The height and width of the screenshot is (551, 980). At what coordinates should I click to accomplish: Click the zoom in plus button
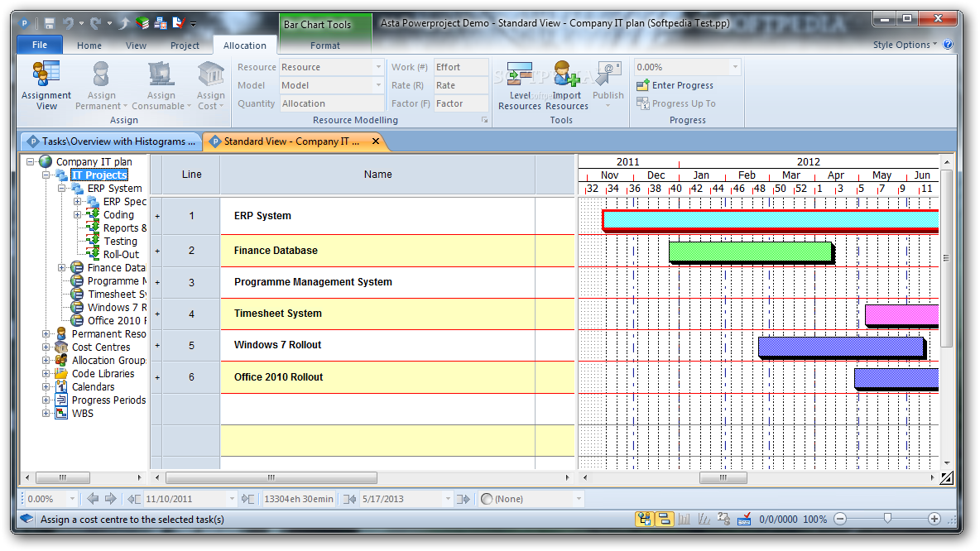[x=934, y=519]
